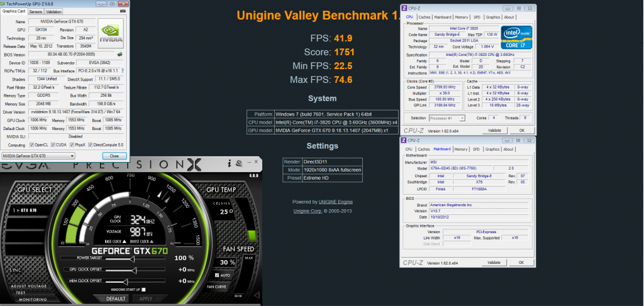Open the SPD tab in top CPU-Z window
Screen dimensions: 644x306
tap(477, 17)
